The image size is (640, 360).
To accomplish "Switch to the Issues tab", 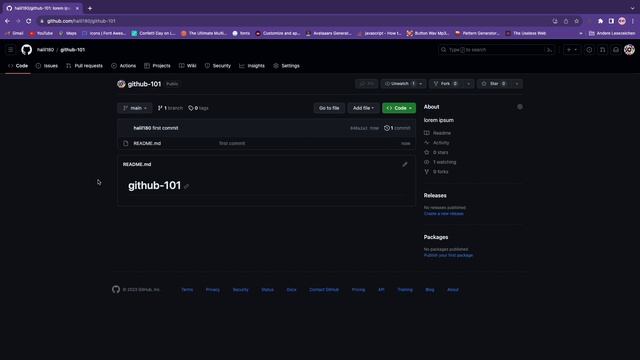I will pos(47,66).
